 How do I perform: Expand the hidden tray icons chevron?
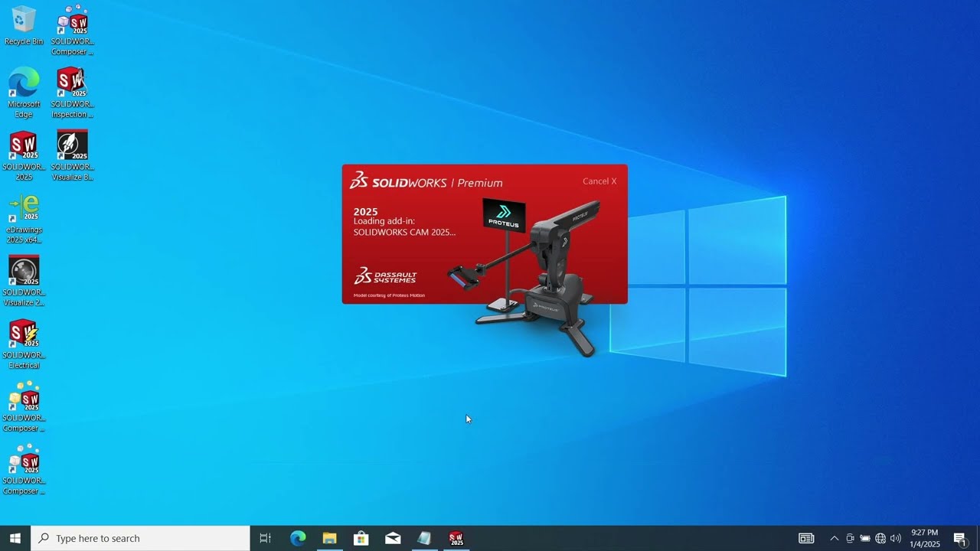835,538
